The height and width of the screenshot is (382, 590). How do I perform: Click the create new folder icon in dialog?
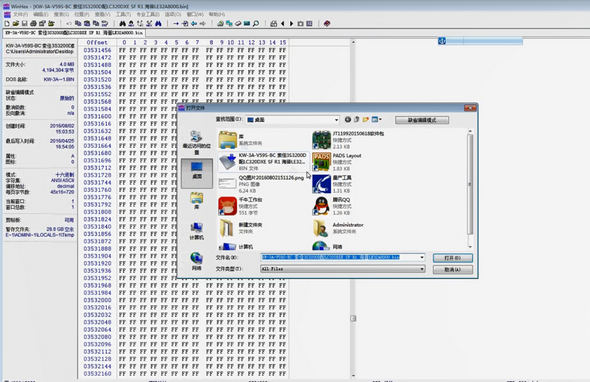[366, 119]
